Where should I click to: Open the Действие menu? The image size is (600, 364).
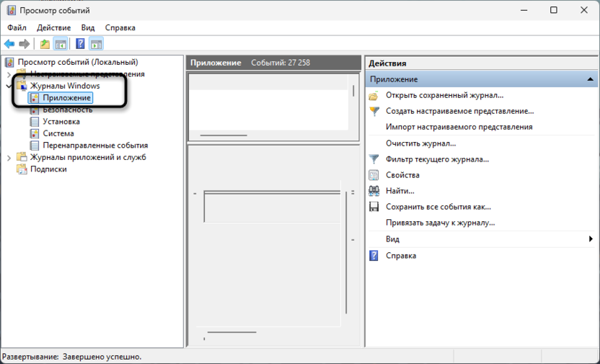[x=53, y=27]
